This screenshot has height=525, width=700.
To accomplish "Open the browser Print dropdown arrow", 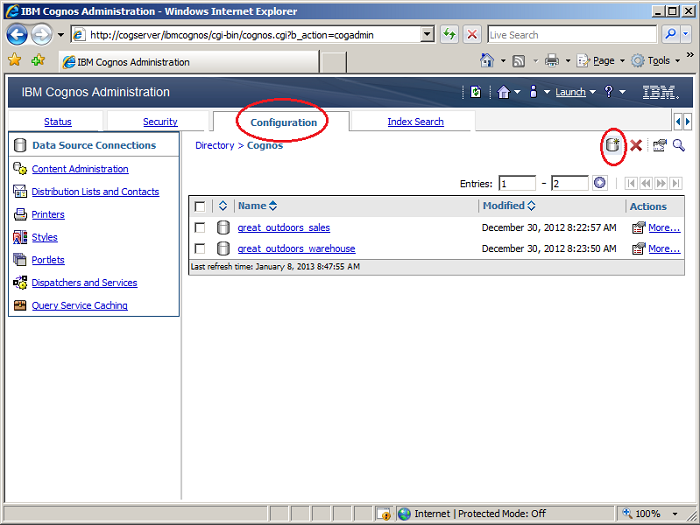I will tap(568, 61).
